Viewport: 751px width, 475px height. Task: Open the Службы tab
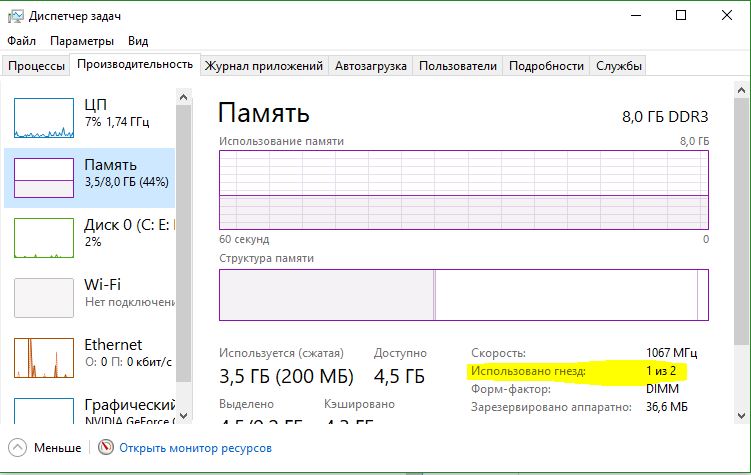(x=619, y=66)
